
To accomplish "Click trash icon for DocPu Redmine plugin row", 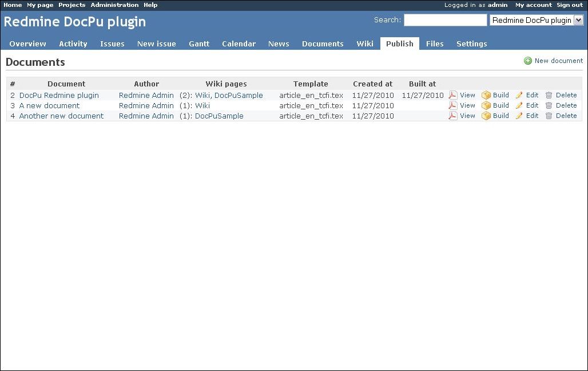I will pyautogui.click(x=549, y=95).
